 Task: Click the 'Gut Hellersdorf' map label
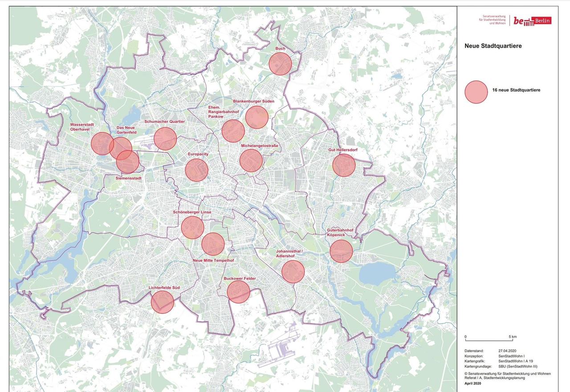pyautogui.click(x=343, y=150)
